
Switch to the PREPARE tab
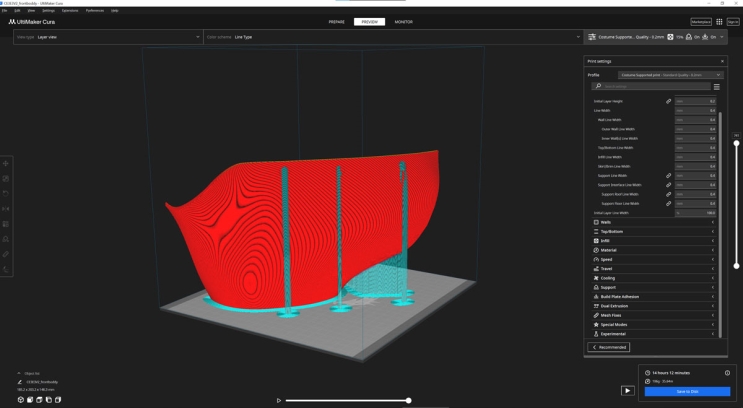337,21
